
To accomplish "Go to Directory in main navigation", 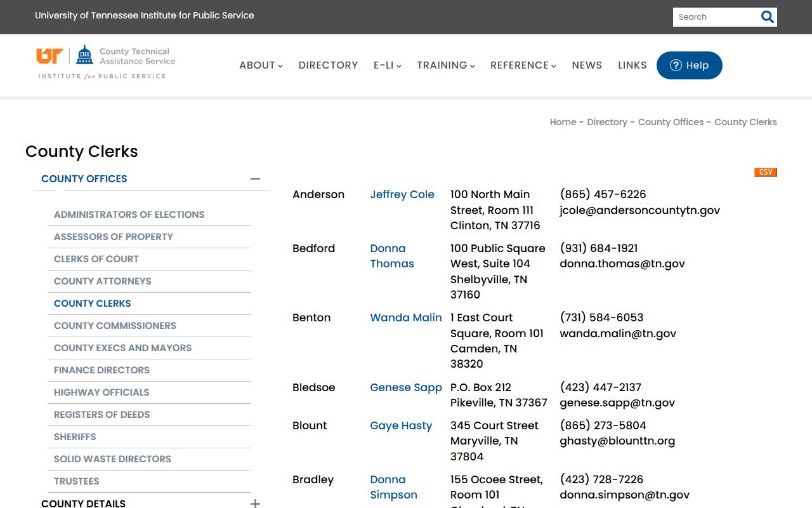I will coord(328,65).
